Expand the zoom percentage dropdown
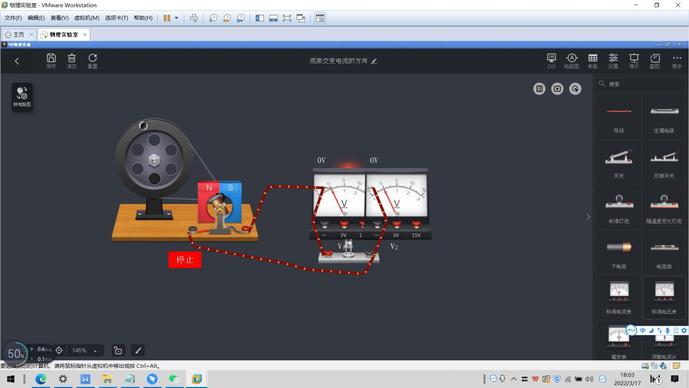689x388 pixels. (83, 350)
